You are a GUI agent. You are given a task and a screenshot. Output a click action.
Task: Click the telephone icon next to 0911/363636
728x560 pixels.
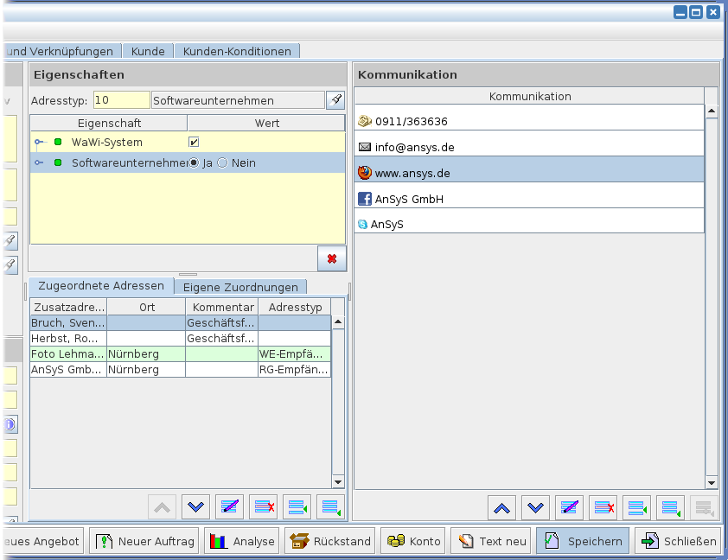tap(365, 121)
